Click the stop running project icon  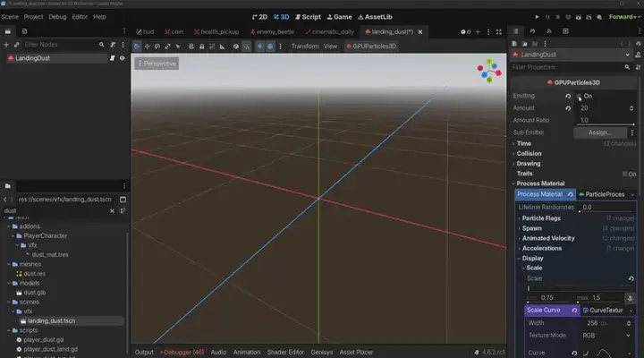558,17
